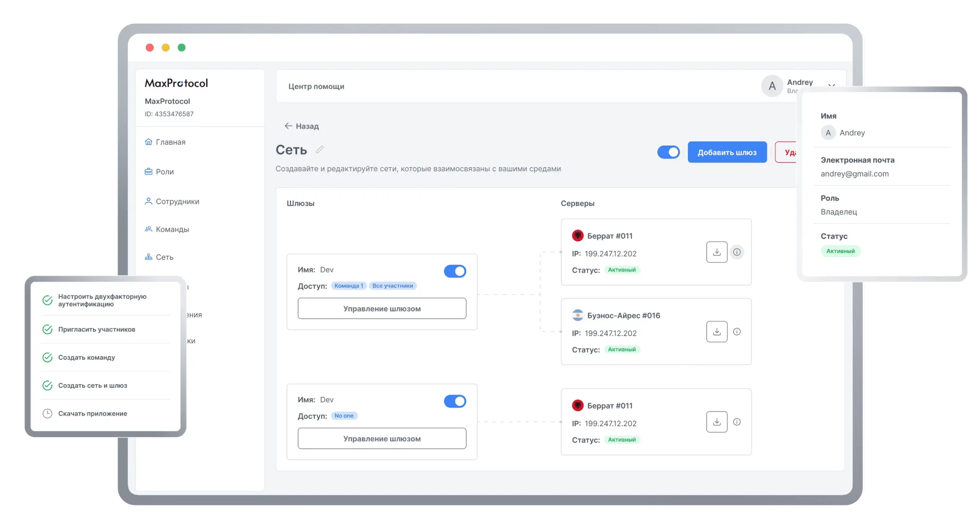The height and width of the screenshot is (528, 980).
Task: Click info icon for top Беррат #011 server
Action: click(737, 252)
